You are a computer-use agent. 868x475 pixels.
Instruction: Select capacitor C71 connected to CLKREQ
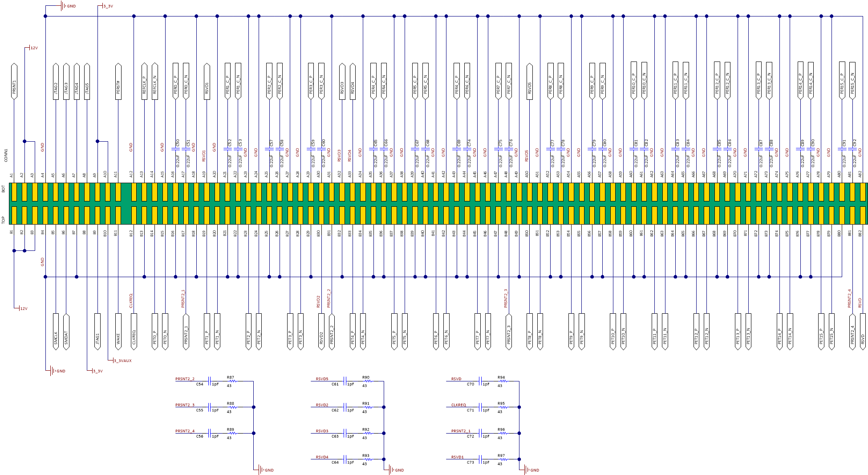480,407
